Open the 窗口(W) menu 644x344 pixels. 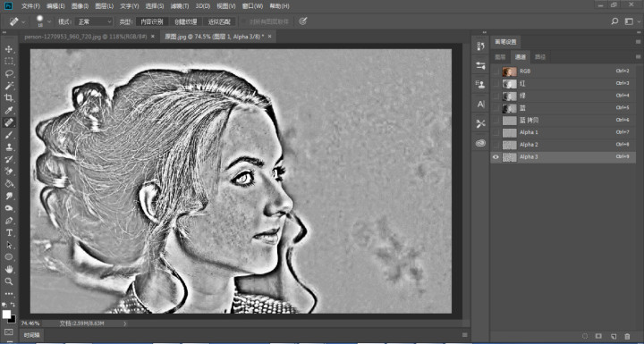coord(252,6)
